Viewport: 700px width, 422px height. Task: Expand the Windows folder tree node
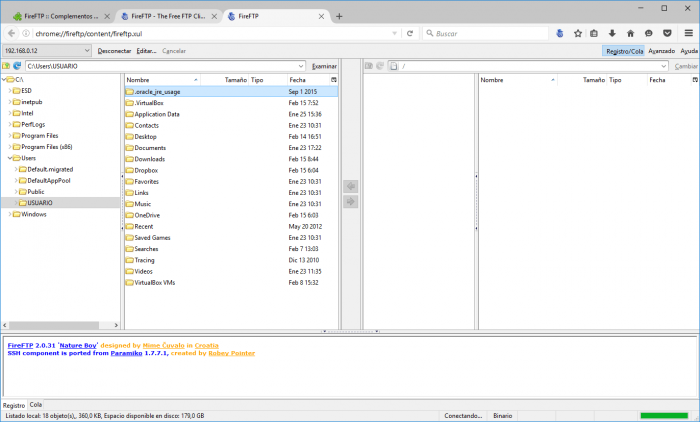click(x=10, y=214)
